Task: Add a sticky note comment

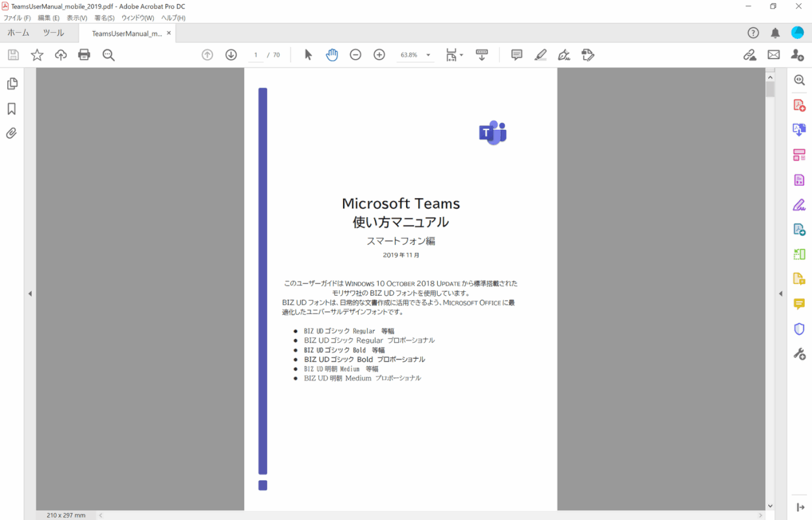Action: [x=516, y=55]
